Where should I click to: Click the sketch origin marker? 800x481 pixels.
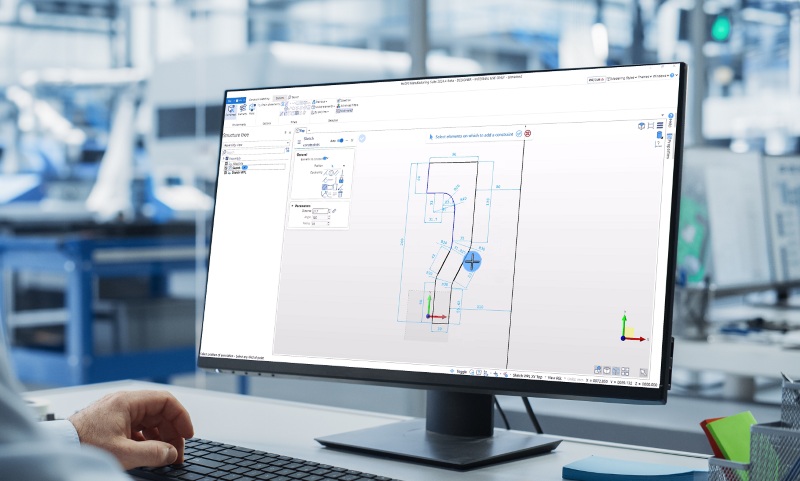pos(428,316)
